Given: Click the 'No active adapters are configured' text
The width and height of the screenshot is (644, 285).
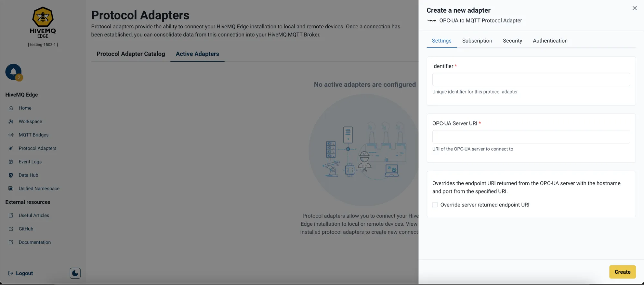Looking at the screenshot, I should point(365,84).
